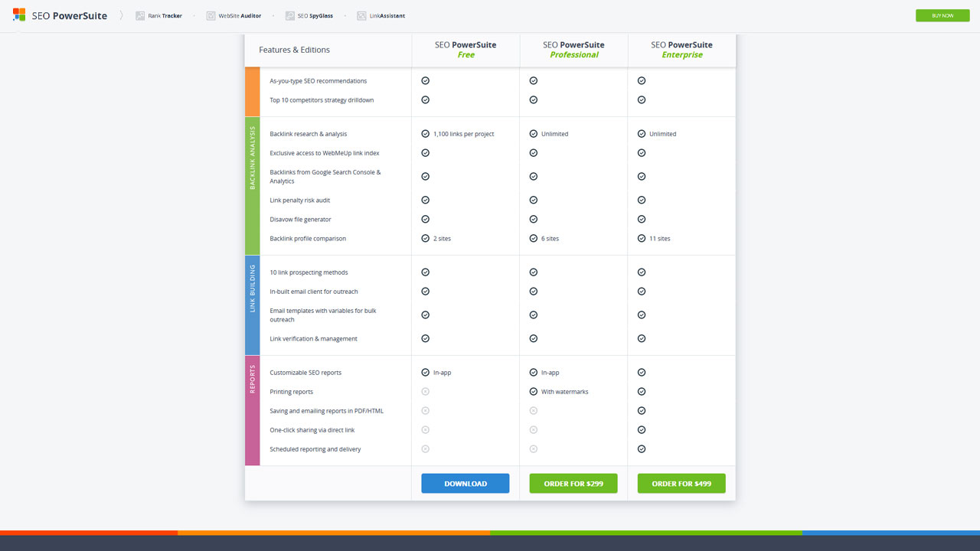The image size is (980, 551).
Task: Click 'Scheduled reporting and delivery' feature label
Action: click(x=315, y=449)
